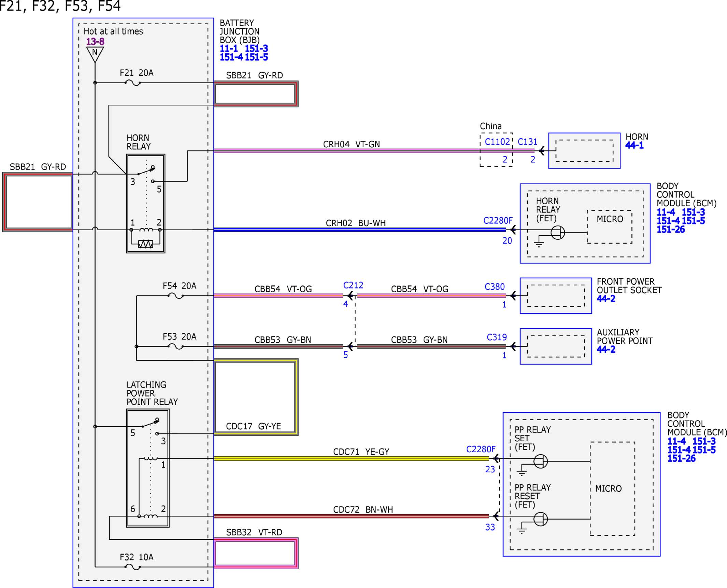Click the Horn Relay (FET) transistor symbol
The image size is (727, 588).
[557, 233]
